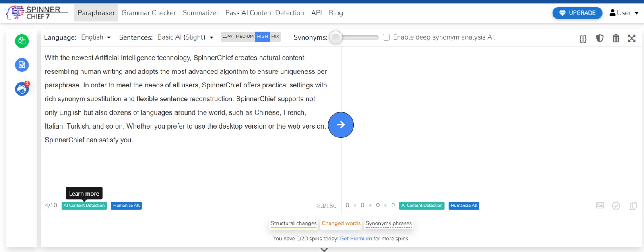Screen dimensions: 644x252
Task: Switch to the Grammar Checker tab
Action: (x=149, y=13)
